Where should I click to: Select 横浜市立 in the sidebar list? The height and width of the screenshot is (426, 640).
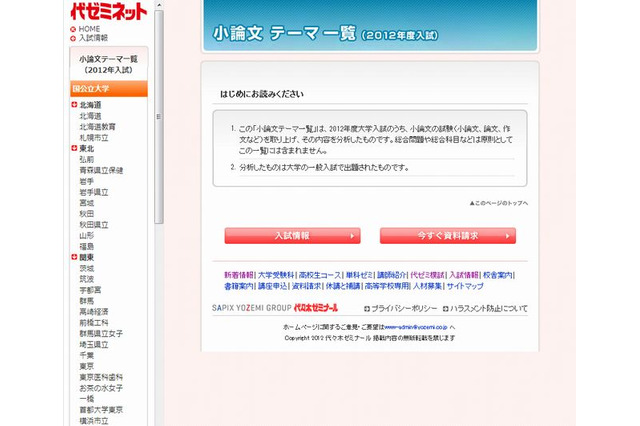(94, 421)
